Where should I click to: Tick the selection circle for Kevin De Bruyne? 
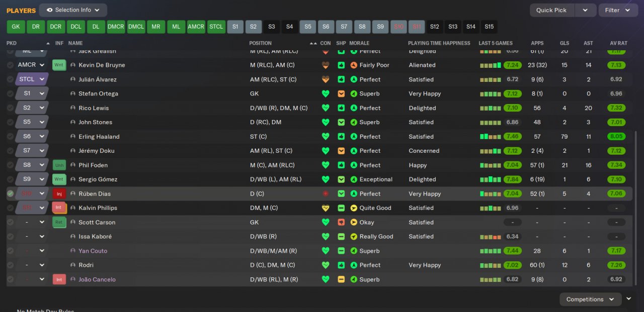pos(10,65)
